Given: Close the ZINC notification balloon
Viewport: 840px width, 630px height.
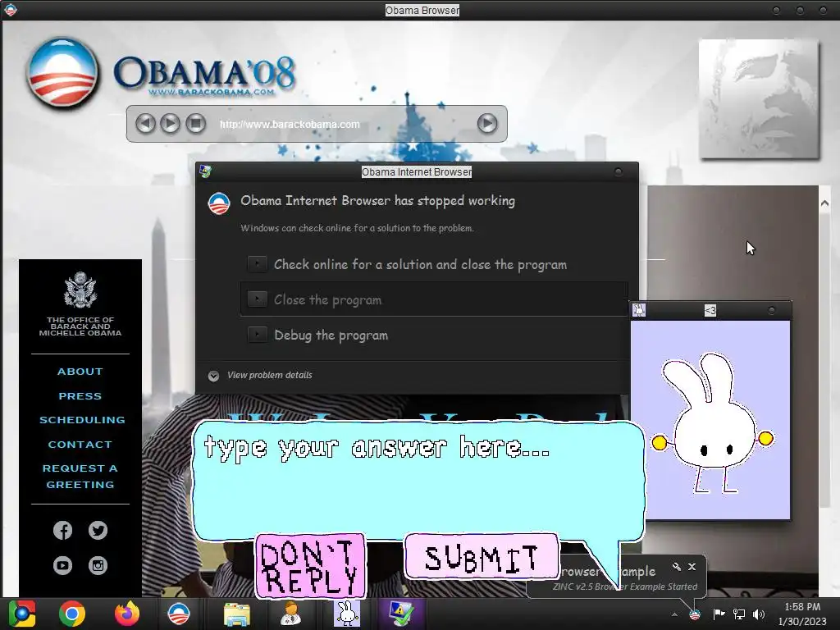Looking at the screenshot, I should pyautogui.click(x=692, y=566).
